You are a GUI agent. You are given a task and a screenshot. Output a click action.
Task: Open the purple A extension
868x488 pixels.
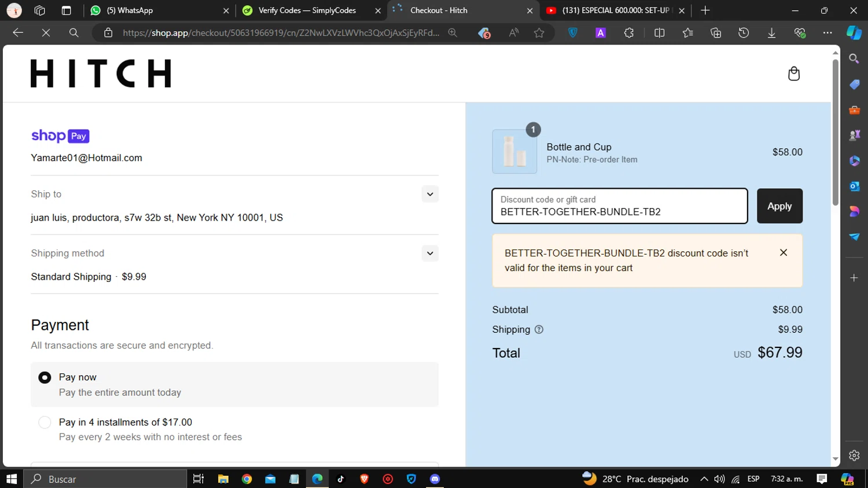601,33
